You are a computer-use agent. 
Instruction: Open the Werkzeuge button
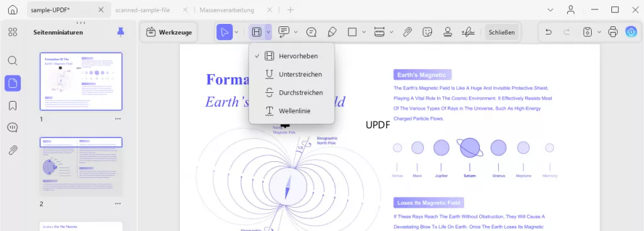pyautogui.click(x=169, y=32)
